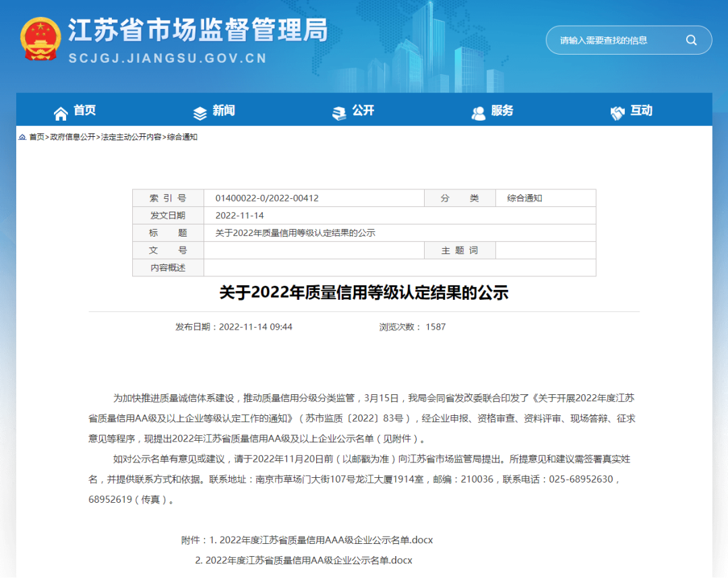
Task: Click the home icon in navigation bar
Action: click(61, 113)
